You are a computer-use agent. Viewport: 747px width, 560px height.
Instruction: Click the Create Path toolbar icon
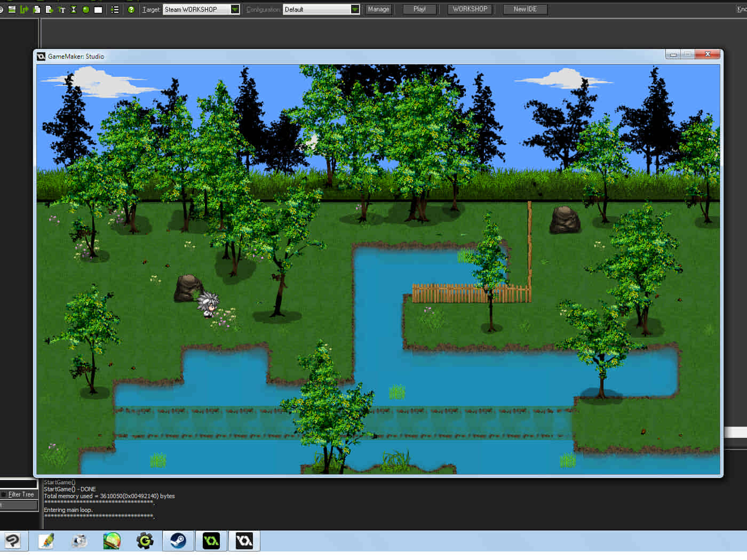coord(24,10)
